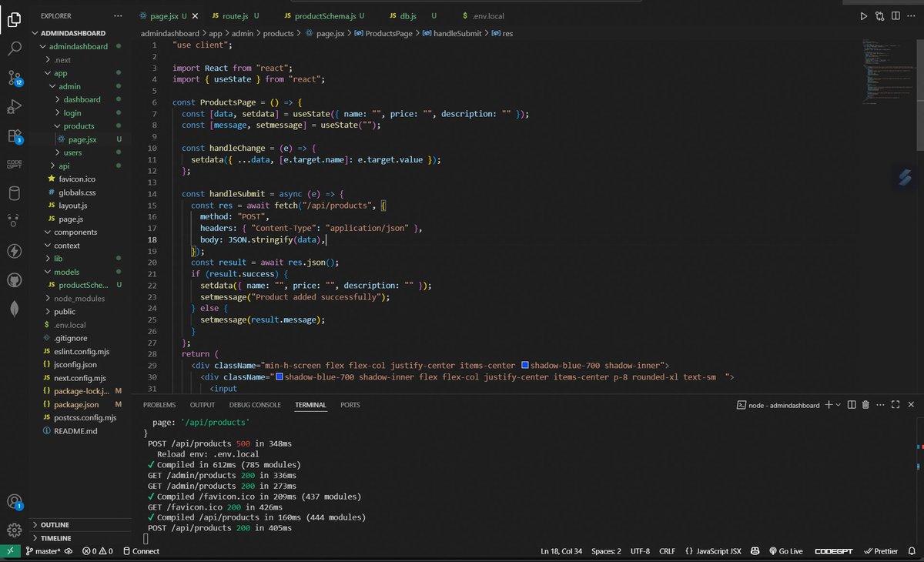Close the terminal panel
Image resolution: width=924 pixels, height=562 pixels.
tap(910, 404)
